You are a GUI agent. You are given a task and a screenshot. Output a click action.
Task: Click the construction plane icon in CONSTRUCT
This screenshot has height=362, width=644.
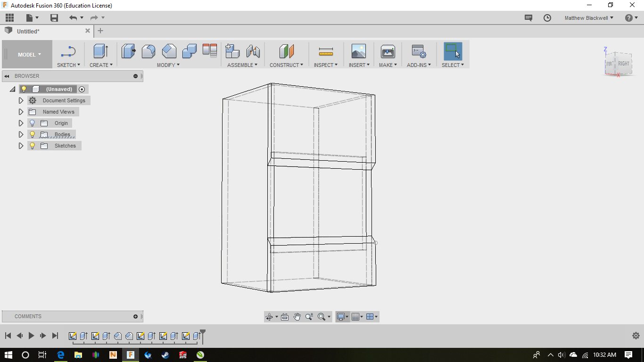click(x=286, y=51)
